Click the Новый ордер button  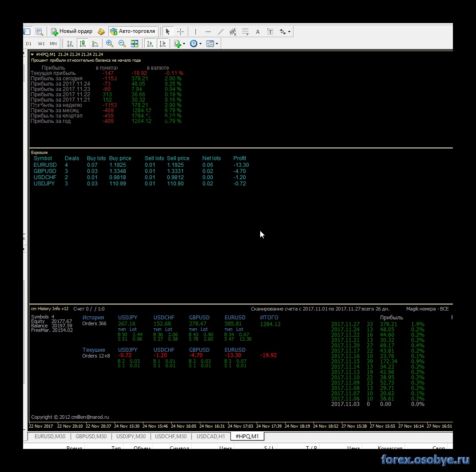71,31
